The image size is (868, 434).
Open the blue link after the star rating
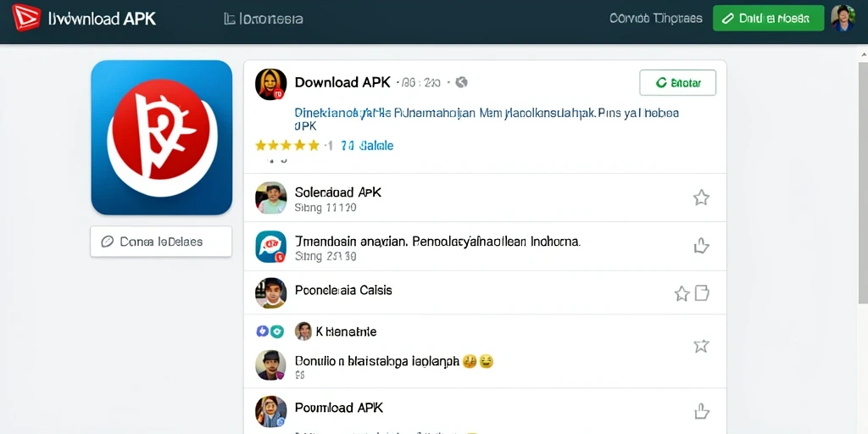click(x=368, y=146)
